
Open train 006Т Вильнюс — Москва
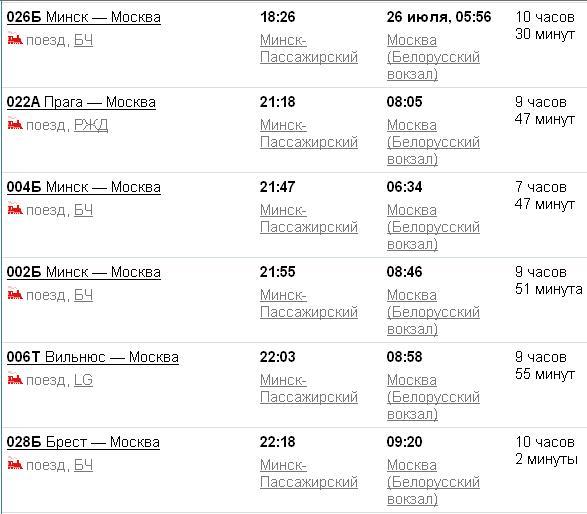tap(93, 357)
